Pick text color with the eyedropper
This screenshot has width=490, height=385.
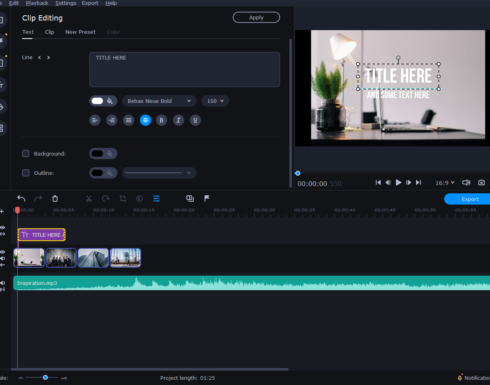coord(110,101)
